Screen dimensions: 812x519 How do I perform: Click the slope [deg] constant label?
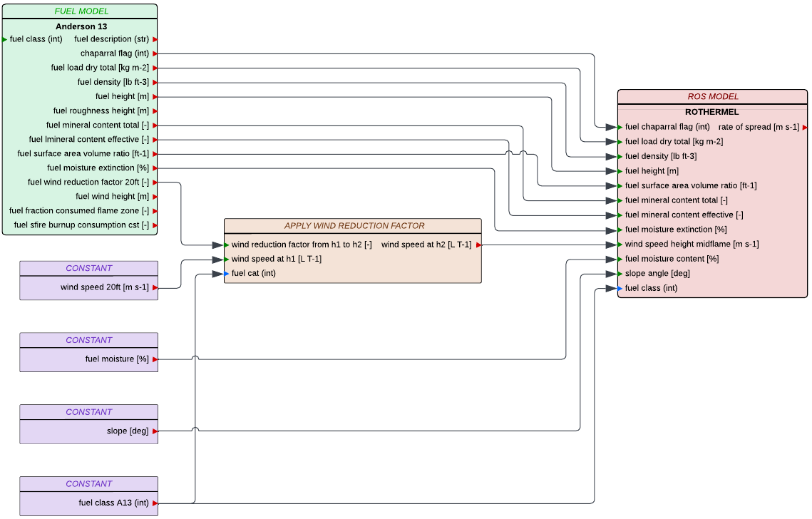pyautogui.click(x=128, y=431)
